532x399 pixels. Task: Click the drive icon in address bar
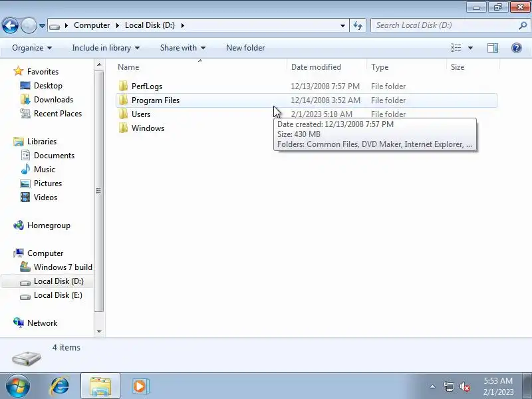coord(55,26)
